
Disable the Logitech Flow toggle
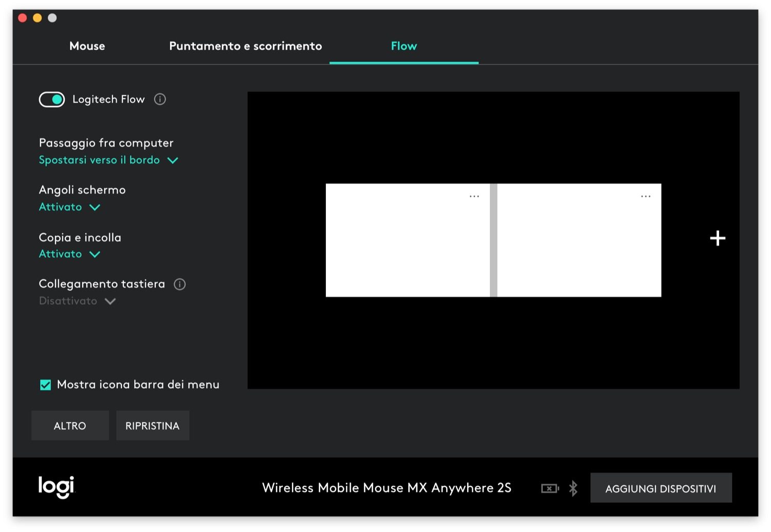(52, 99)
